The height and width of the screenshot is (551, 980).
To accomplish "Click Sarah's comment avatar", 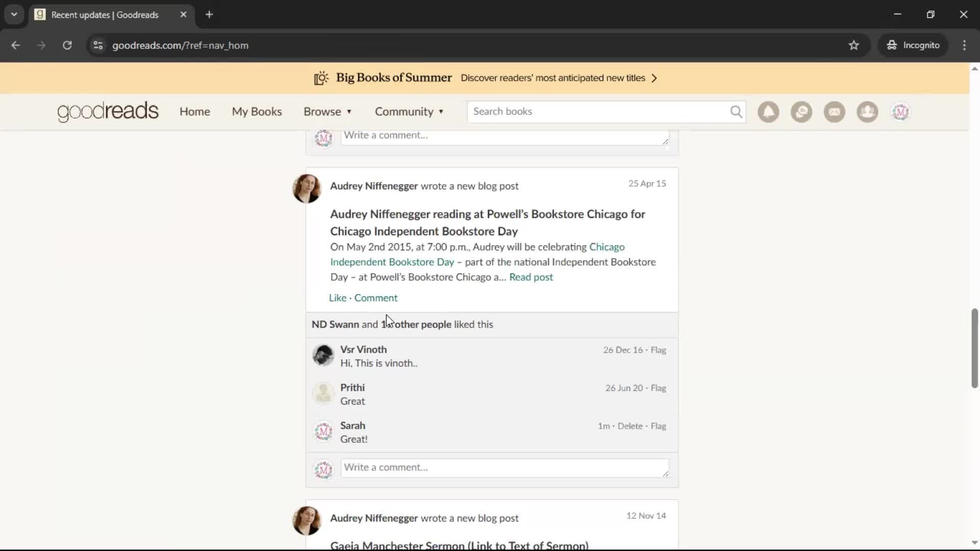I will click(x=323, y=432).
